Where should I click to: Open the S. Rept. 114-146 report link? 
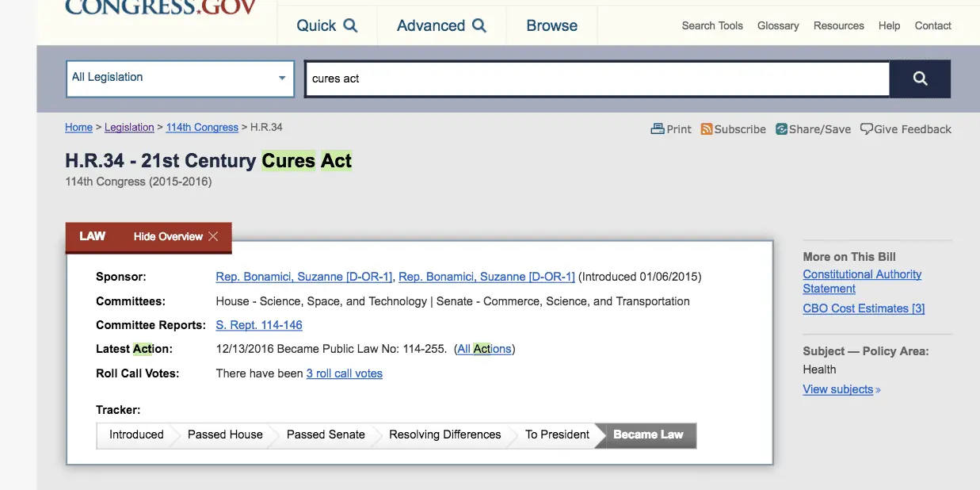click(258, 325)
